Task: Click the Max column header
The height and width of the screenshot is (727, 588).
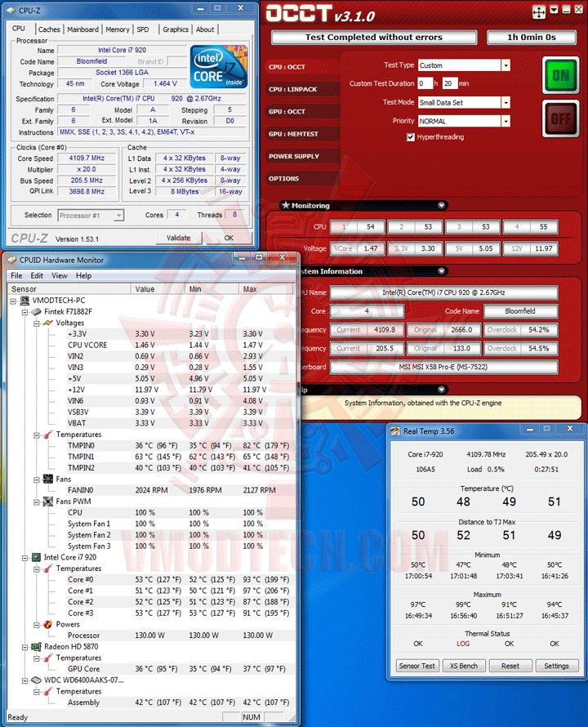Action: (x=266, y=289)
